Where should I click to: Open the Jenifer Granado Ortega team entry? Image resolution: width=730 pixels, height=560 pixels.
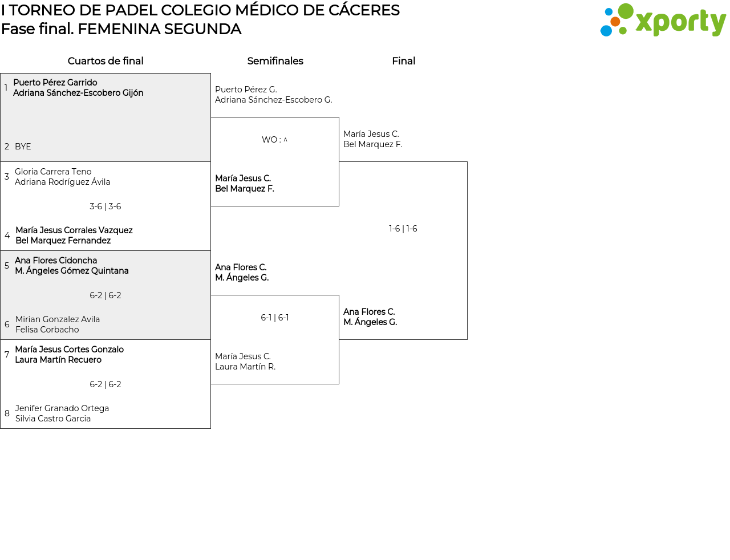tap(62, 413)
